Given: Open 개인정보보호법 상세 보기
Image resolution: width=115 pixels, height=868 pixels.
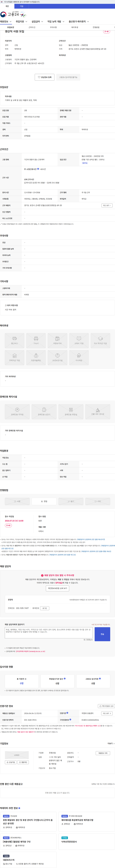Looking at the screenshot, I should coord(57,588).
